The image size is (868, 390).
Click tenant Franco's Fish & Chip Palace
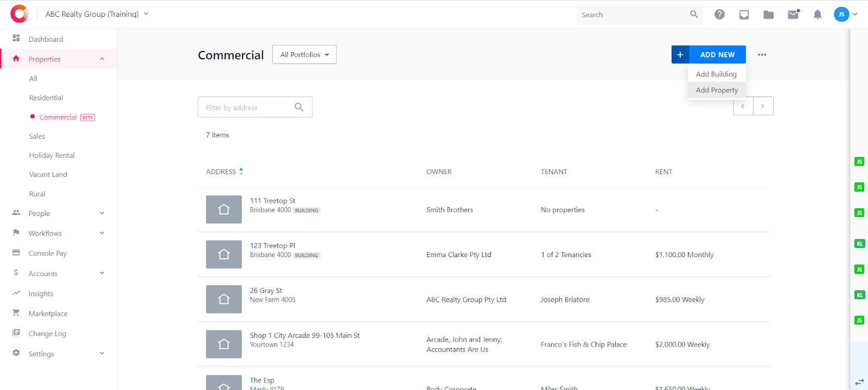[x=584, y=344]
